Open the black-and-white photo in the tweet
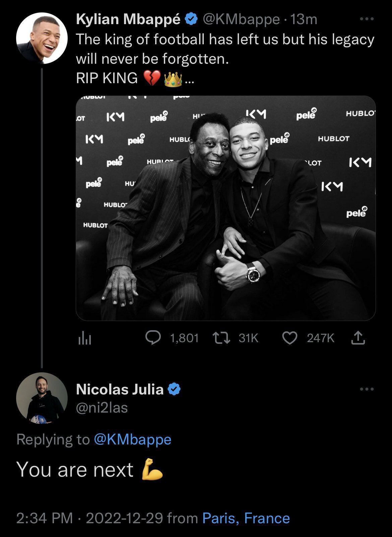This screenshot has width=392, height=537. (225, 208)
